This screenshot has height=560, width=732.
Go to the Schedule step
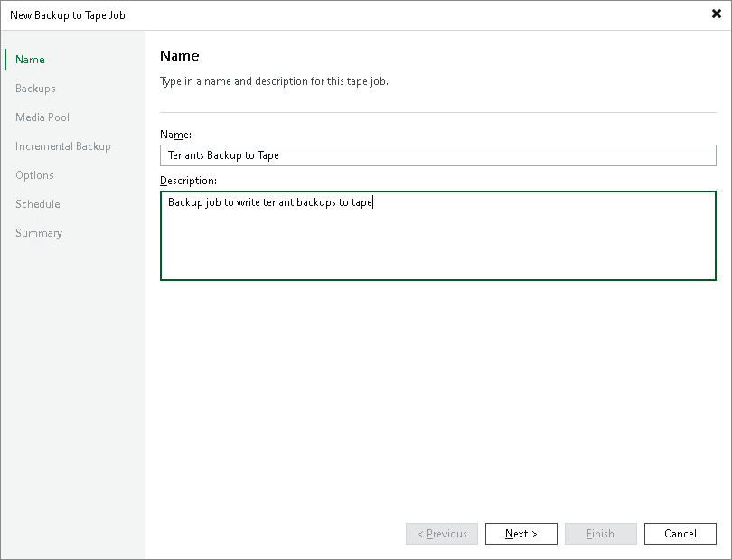(x=37, y=203)
